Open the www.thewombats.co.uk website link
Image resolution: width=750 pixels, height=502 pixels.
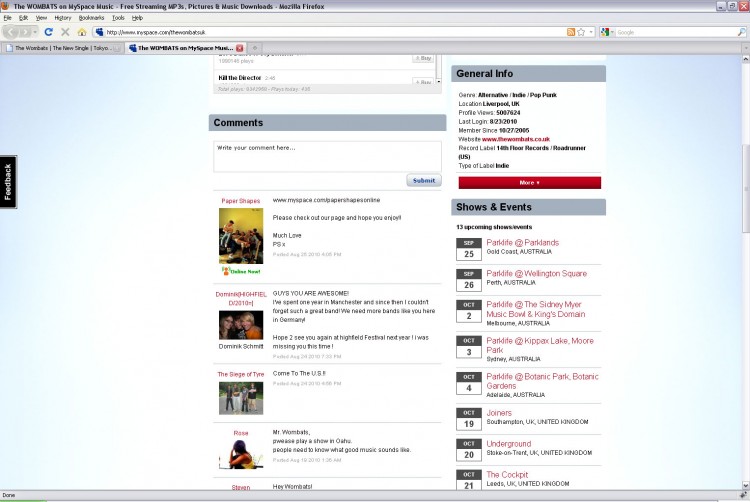pyautogui.click(x=516, y=139)
